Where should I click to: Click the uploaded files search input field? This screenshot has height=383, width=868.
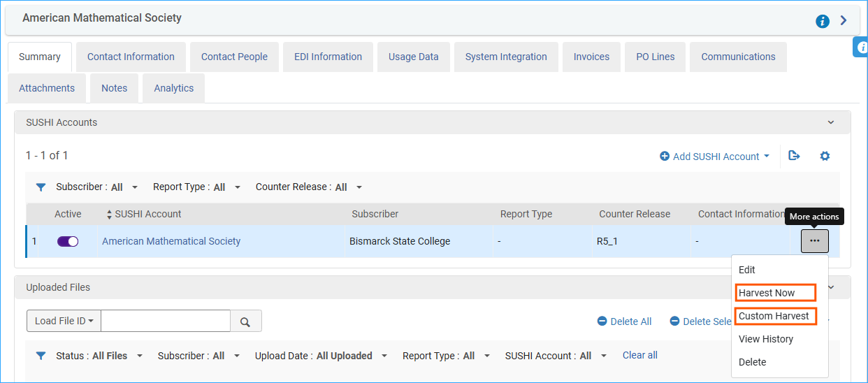(x=166, y=321)
